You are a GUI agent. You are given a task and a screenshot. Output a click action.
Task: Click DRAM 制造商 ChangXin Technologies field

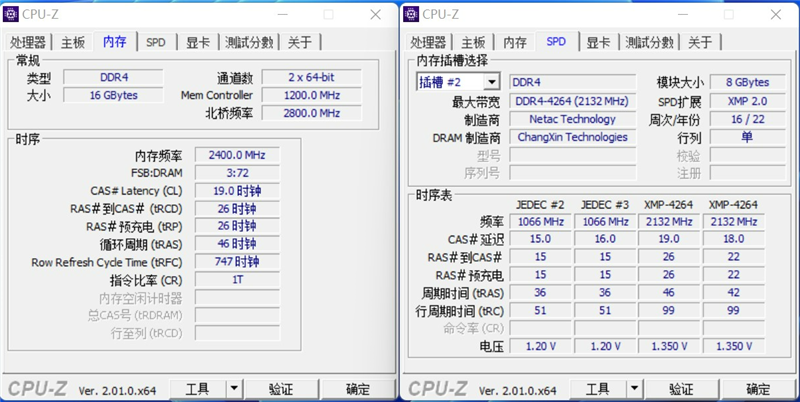[x=572, y=137]
